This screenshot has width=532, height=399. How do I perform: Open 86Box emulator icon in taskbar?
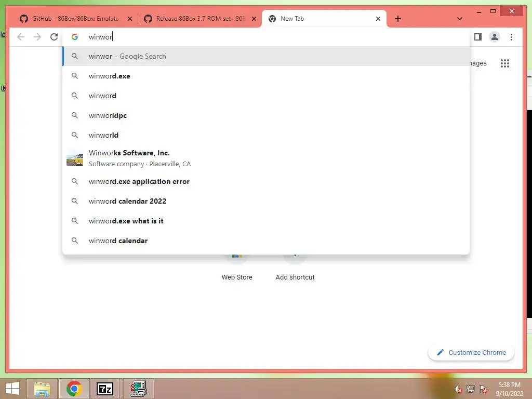(138, 389)
